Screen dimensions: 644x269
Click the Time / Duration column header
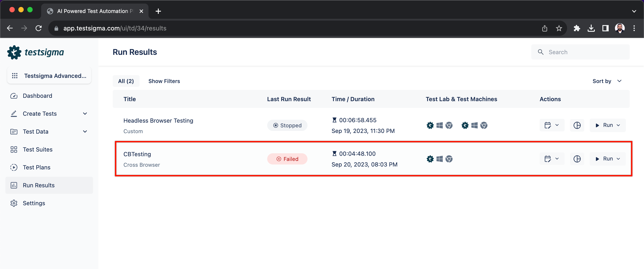tap(353, 99)
